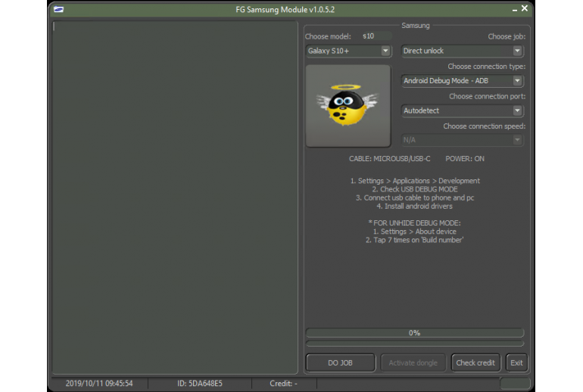Click the ID: 5DA648E5 status entry
The width and height of the screenshot is (583, 392).
click(200, 384)
